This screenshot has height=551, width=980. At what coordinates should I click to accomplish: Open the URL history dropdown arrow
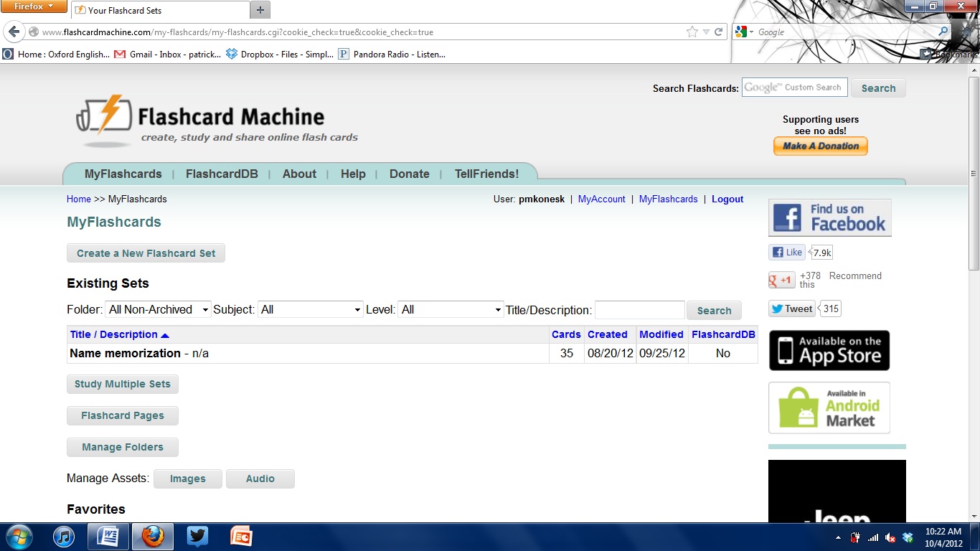point(706,32)
